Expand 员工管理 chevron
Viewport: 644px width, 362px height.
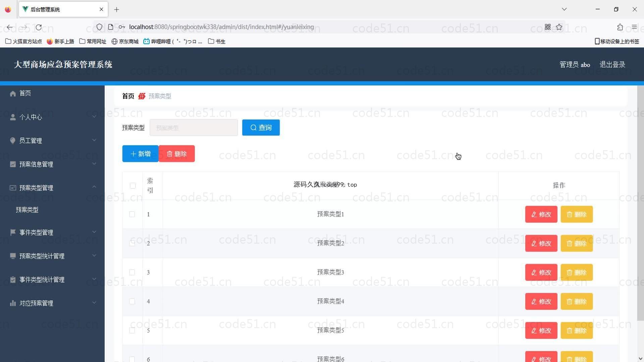point(94,140)
